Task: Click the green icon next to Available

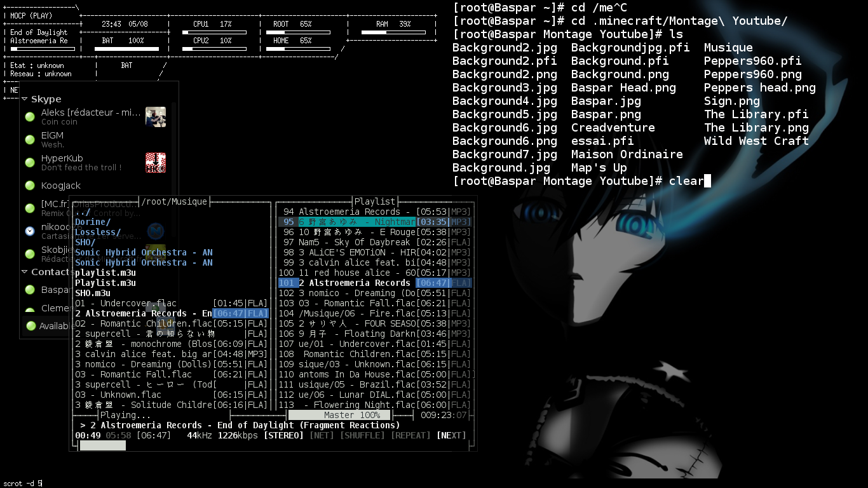Action: 31,326
